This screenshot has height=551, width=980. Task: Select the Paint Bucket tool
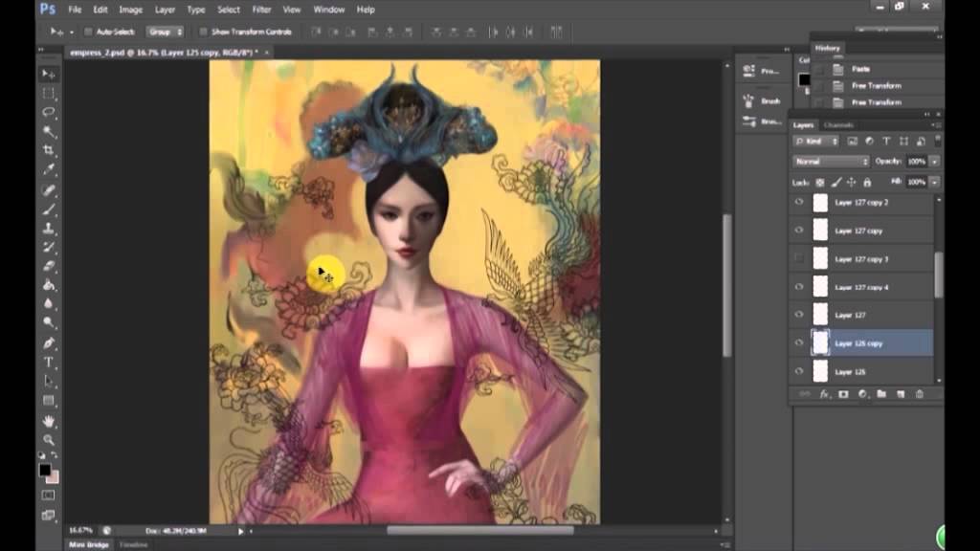[x=49, y=285]
